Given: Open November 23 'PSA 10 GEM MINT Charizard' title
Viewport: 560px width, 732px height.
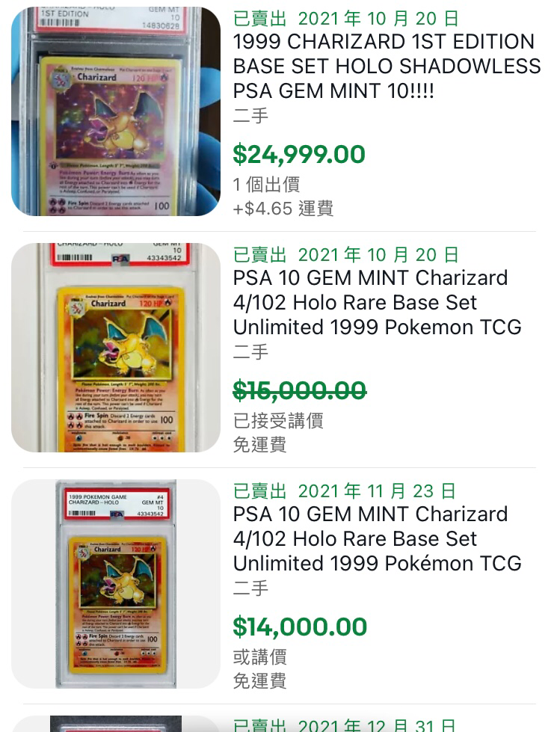Looking at the screenshot, I should (x=377, y=539).
